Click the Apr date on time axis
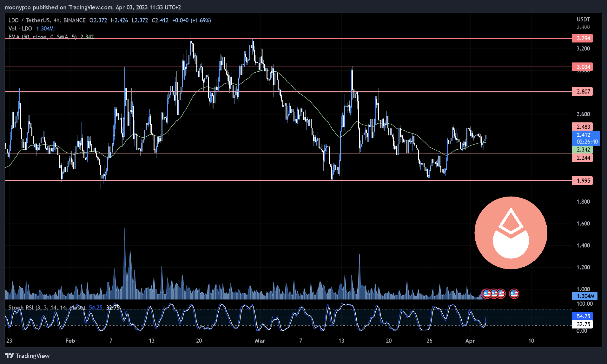 tap(470, 341)
